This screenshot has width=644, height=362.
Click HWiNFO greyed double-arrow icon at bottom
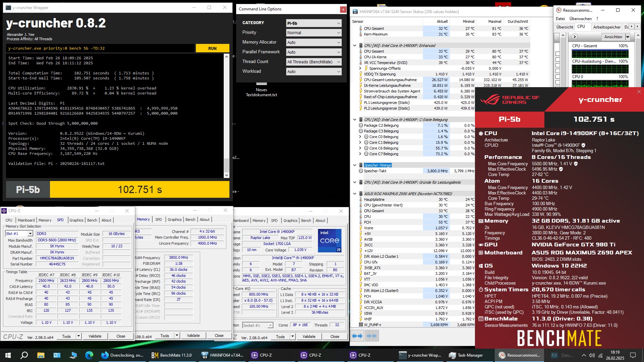(x=372, y=336)
